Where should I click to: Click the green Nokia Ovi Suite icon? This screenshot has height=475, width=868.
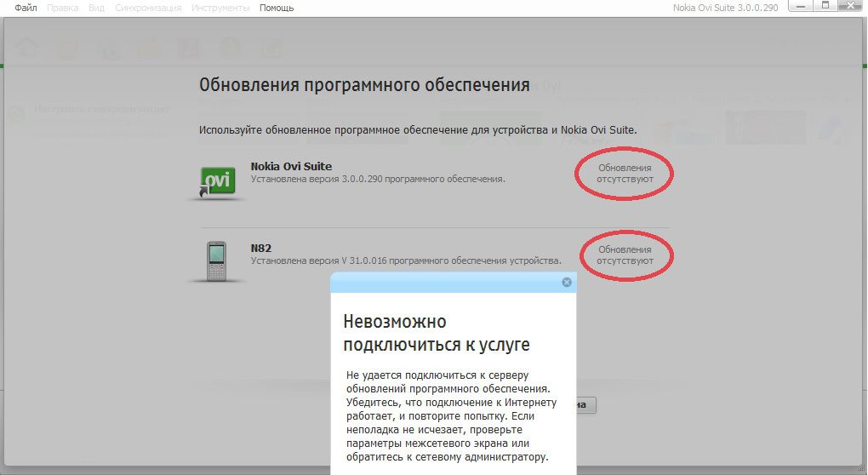[x=217, y=181]
